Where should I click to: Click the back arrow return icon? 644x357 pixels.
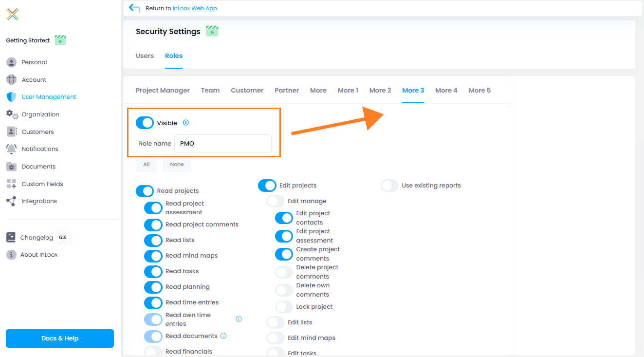pos(134,8)
